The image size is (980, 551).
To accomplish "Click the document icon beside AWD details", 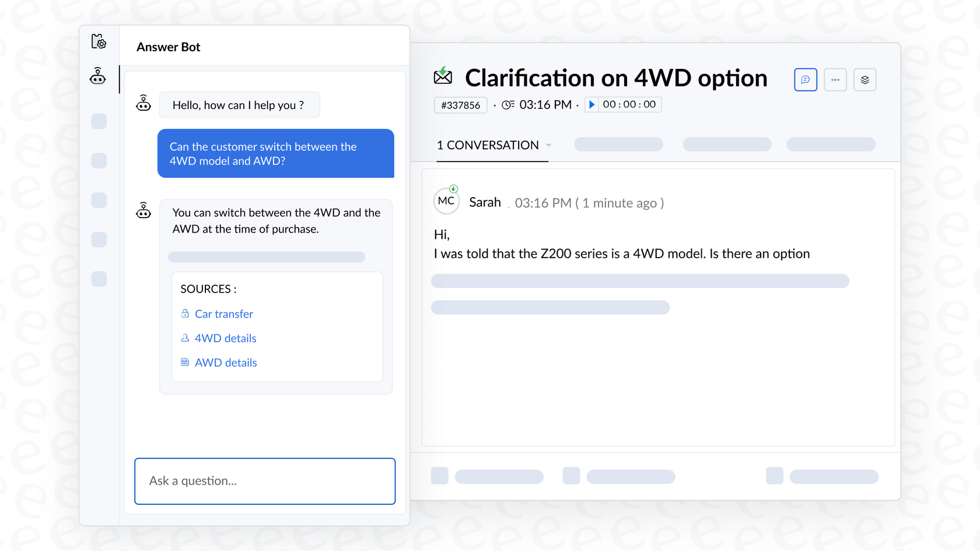I will point(184,362).
